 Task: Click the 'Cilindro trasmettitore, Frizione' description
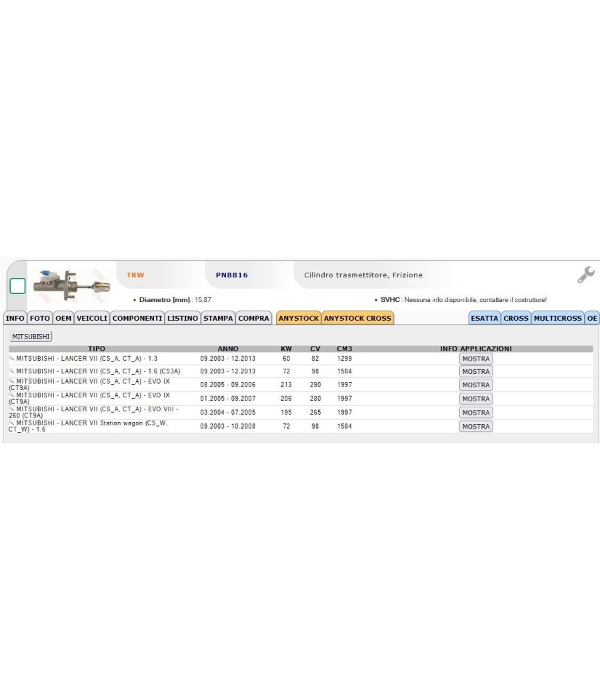pos(363,275)
